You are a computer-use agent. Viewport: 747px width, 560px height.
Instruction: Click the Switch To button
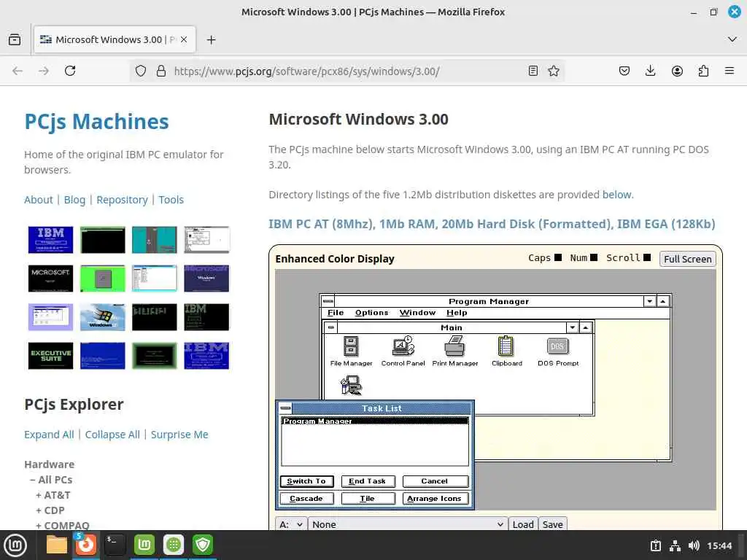click(306, 481)
